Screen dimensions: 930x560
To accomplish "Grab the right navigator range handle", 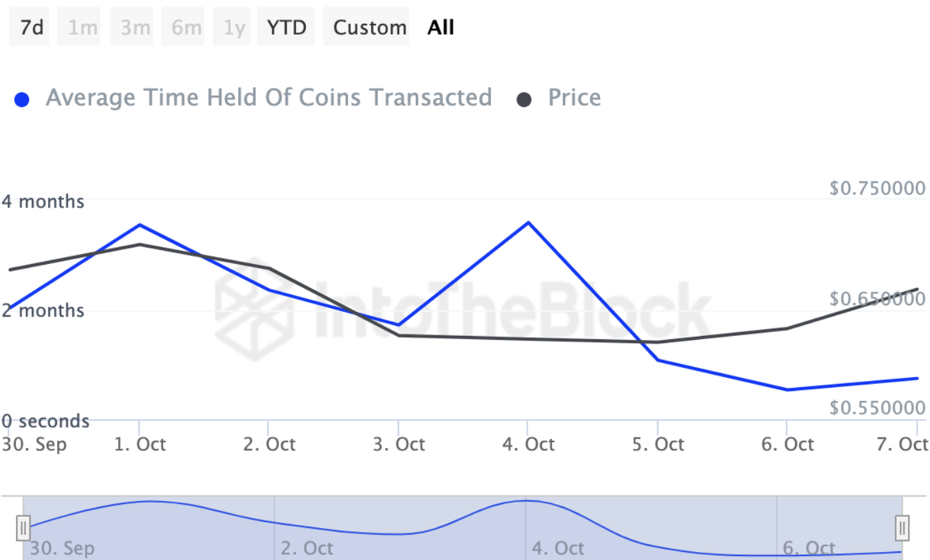I will click(902, 528).
